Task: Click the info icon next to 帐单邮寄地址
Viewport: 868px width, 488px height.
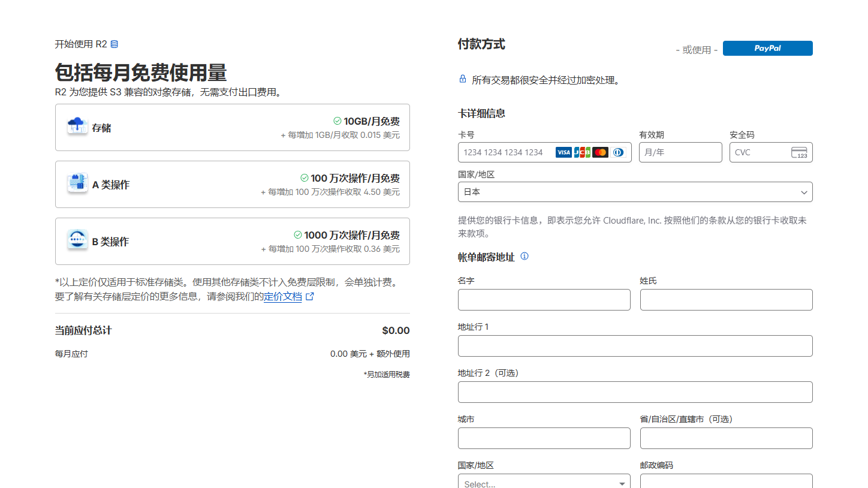Action: [525, 257]
